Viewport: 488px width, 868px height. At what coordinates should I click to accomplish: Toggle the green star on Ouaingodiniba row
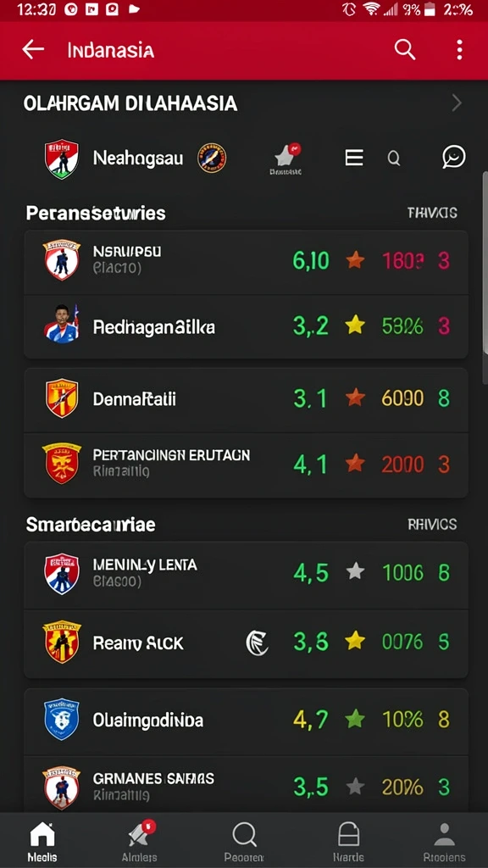[x=355, y=719]
